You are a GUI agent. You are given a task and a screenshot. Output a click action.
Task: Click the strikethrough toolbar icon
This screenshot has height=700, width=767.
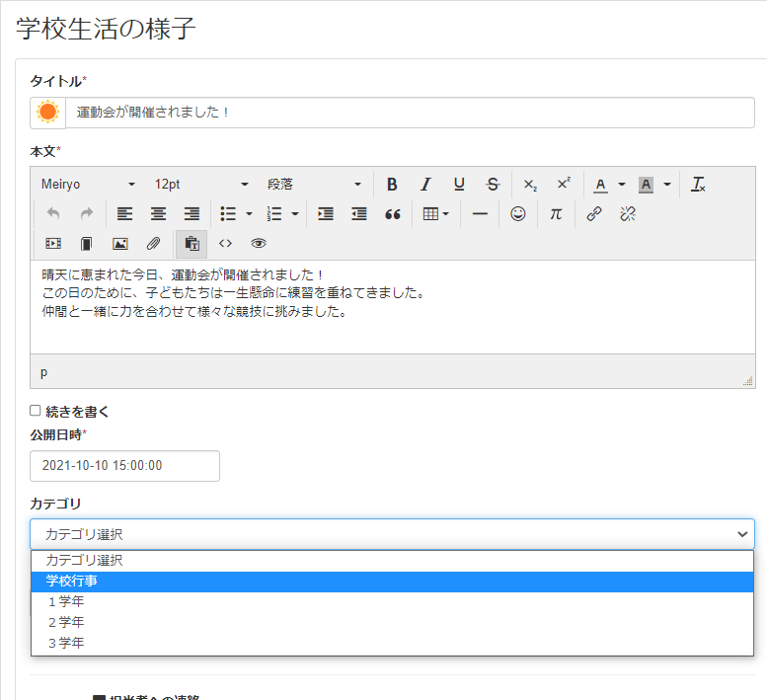[x=493, y=185]
